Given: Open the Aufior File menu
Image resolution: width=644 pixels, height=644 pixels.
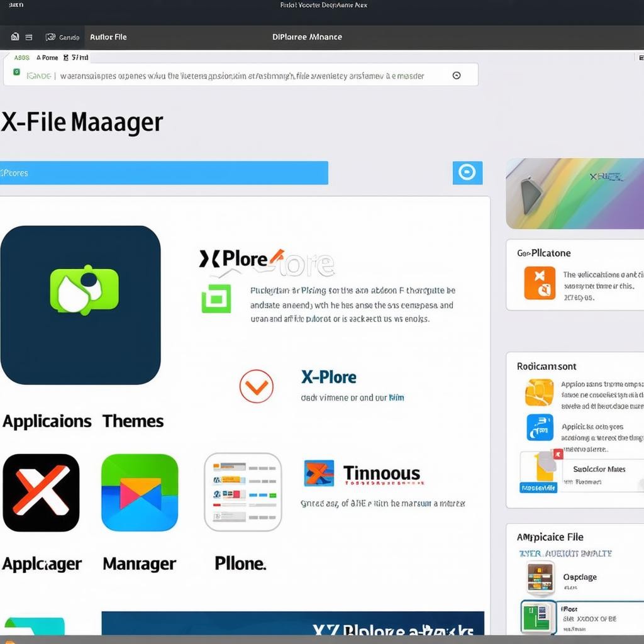Looking at the screenshot, I should pyautogui.click(x=108, y=37).
